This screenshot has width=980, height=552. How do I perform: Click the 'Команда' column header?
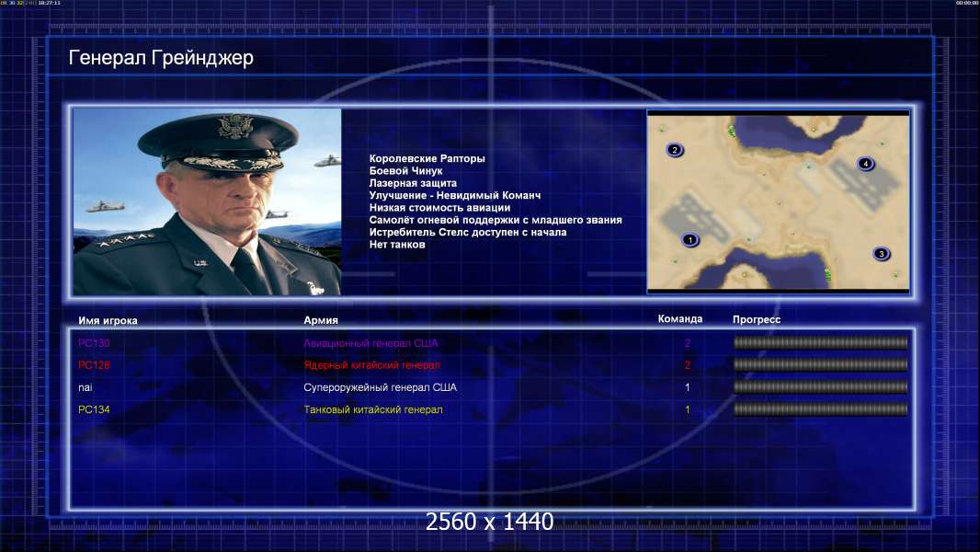(680, 319)
